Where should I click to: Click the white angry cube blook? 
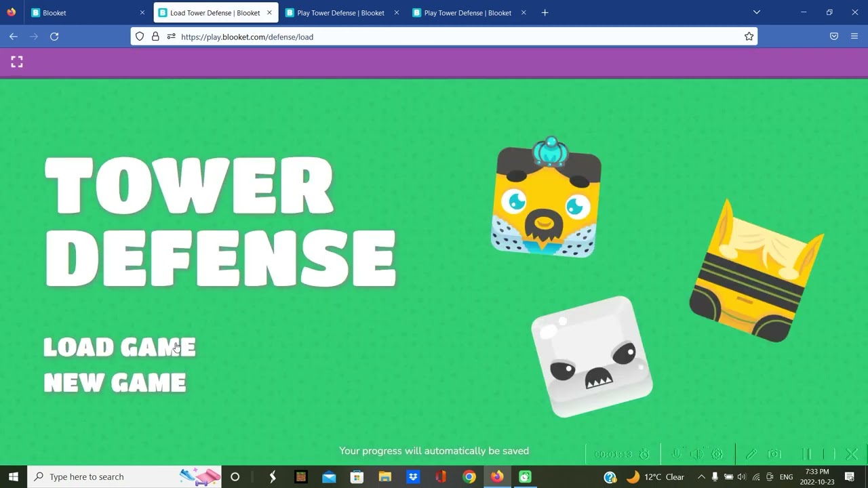(591, 357)
